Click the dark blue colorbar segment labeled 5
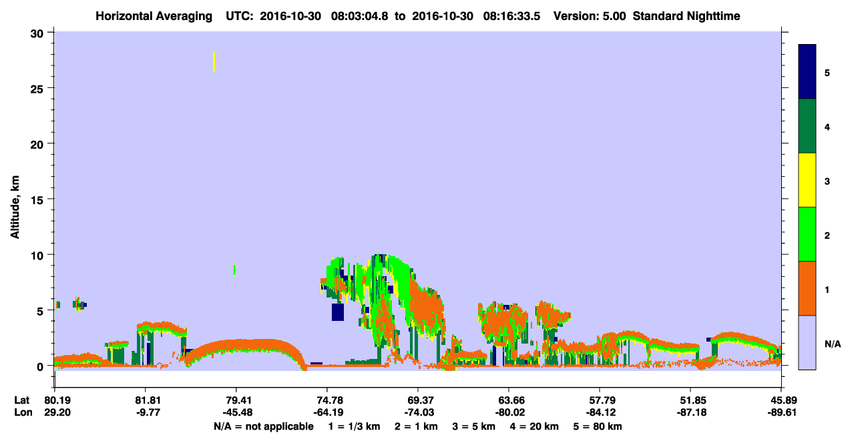The image size is (868, 445). pos(807,72)
